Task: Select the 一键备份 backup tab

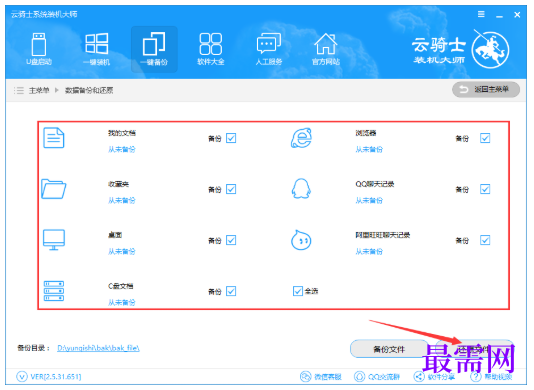Action: tap(154, 49)
